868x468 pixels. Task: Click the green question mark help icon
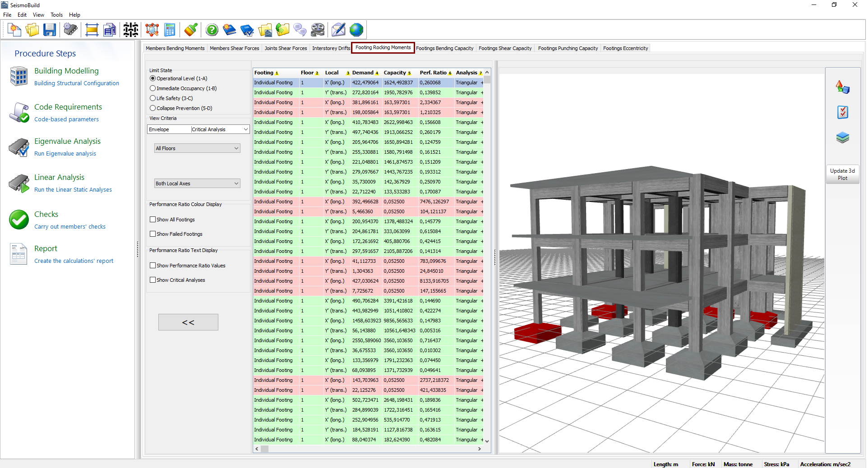point(212,30)
